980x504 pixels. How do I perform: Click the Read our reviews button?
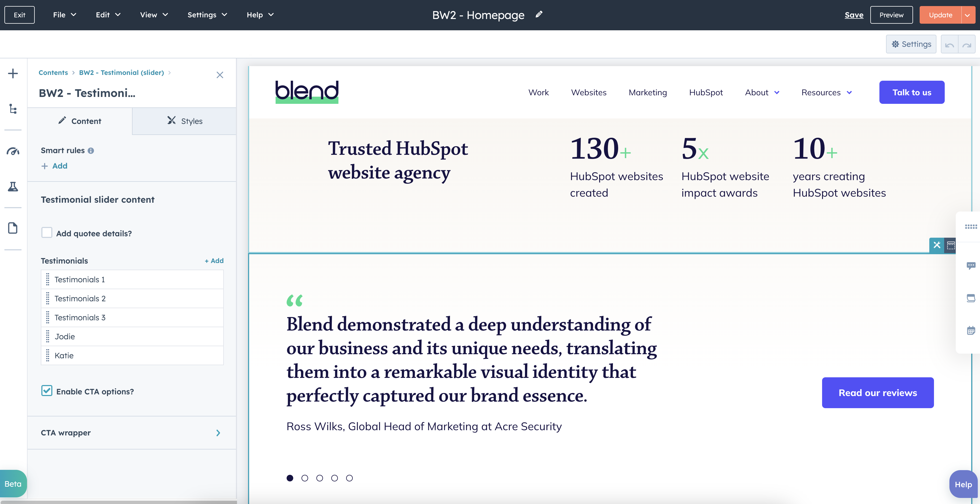coord(878,393)
